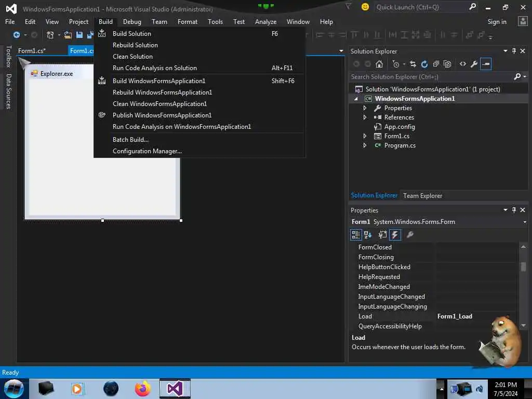Open the Properties window position dropdown

505,210
